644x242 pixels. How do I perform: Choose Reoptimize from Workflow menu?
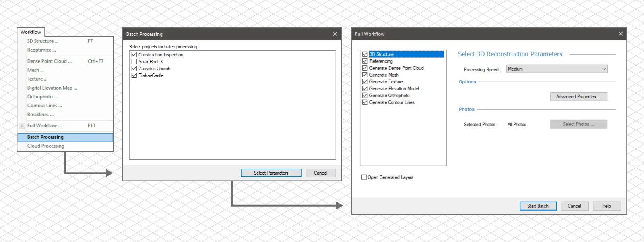pos(65,50)
